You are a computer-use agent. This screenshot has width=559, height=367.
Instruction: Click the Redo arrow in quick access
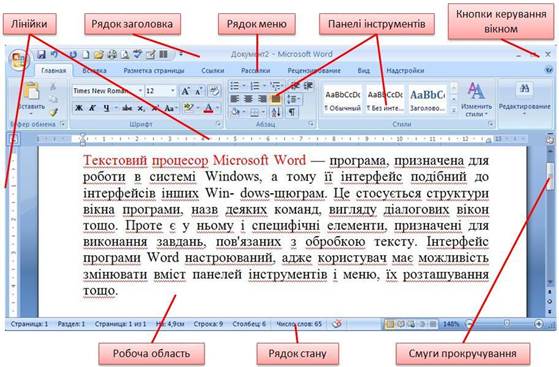[x=73, y=55]
